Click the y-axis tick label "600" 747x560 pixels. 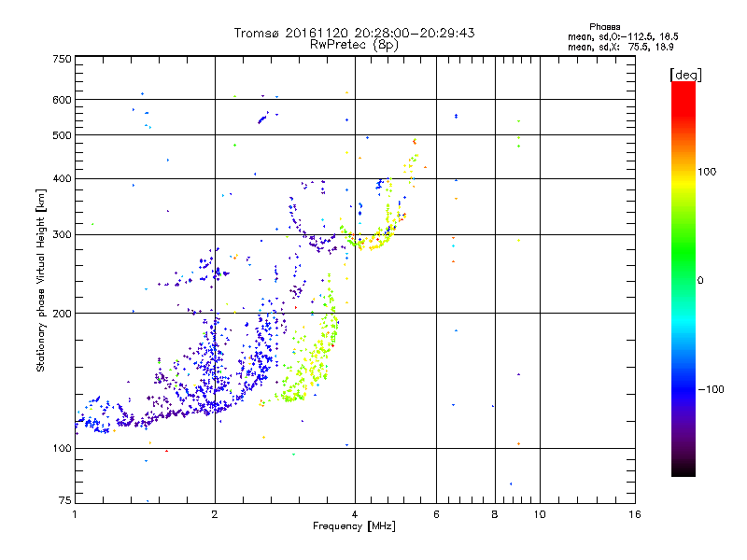tap(62, 100)
